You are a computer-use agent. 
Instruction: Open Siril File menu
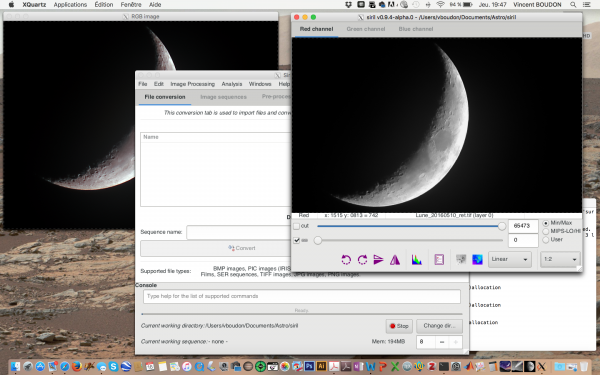pyautogui.click(x=143, y=84)
